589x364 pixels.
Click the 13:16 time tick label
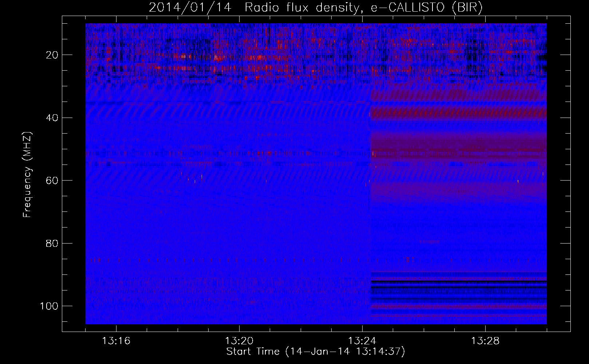pyautogui.click(x=116, y=341)
